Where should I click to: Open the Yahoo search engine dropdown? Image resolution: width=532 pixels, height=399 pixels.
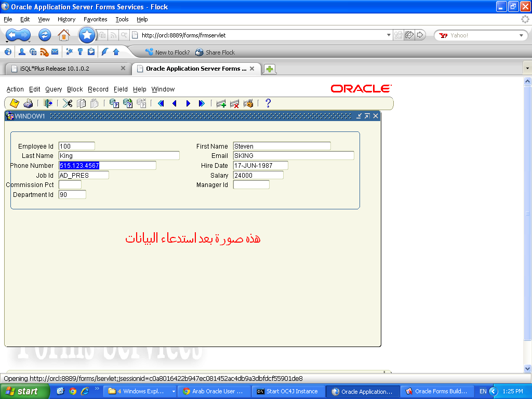point(521,35)
